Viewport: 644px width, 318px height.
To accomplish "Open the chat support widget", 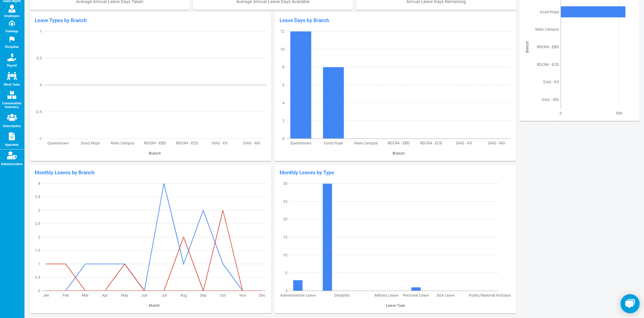I will (x=630, y=303).
